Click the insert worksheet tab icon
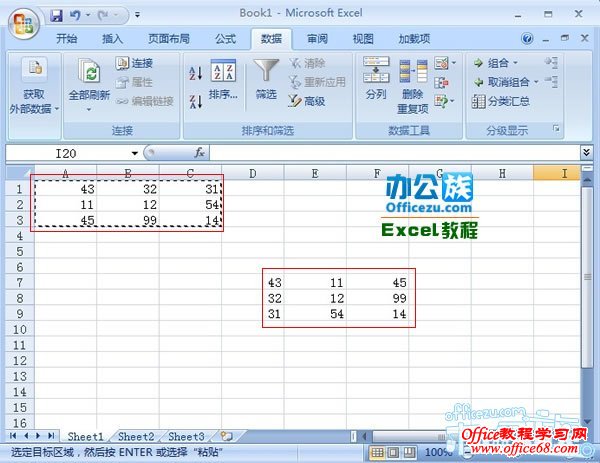600x463 pixels. 227,436
